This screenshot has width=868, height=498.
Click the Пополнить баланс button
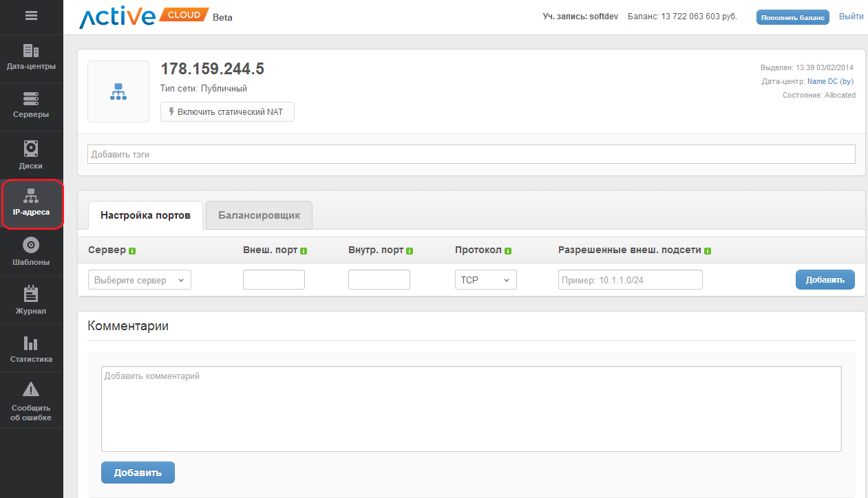tap(792, 17)
